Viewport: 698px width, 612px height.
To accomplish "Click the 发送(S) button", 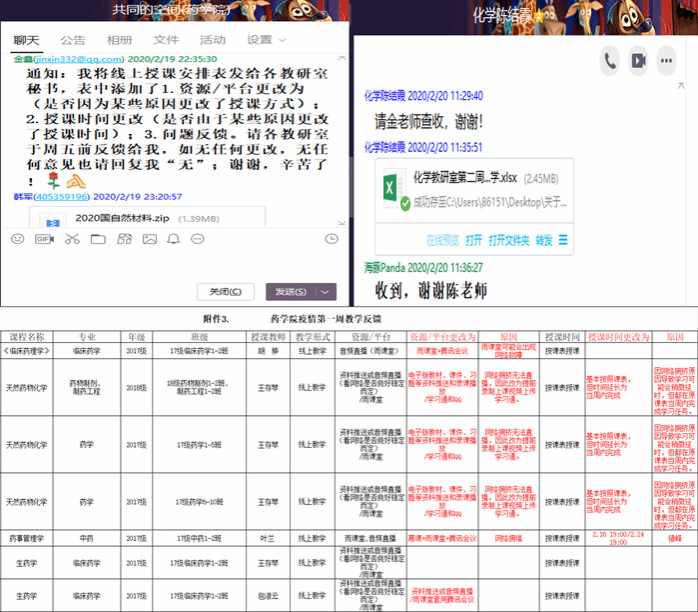I will coord(292,292).
